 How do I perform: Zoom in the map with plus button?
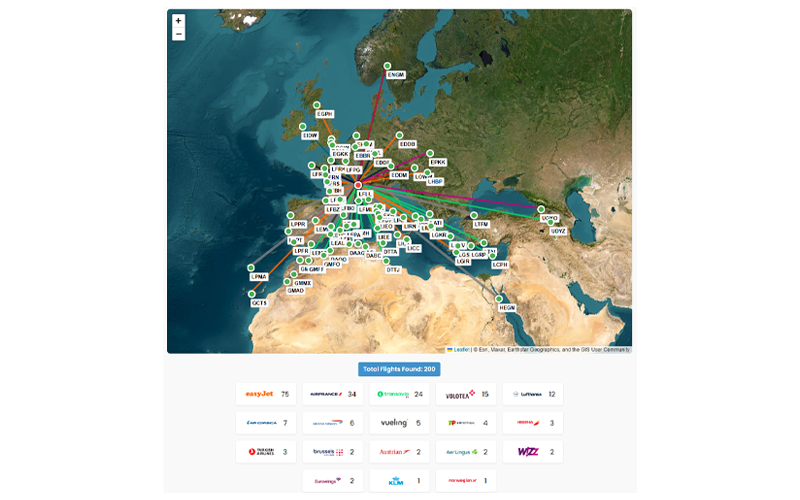coord(178,21)
